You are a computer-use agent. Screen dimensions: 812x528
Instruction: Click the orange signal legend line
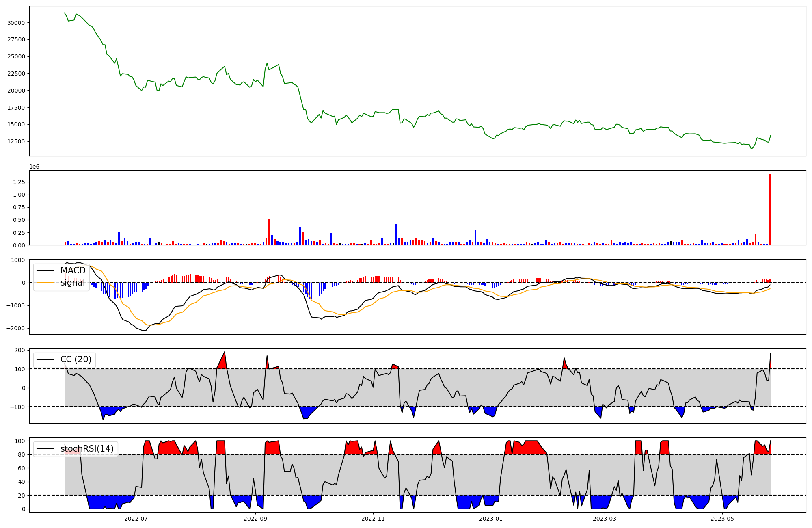pyautogui.click(x=45, y=283)
